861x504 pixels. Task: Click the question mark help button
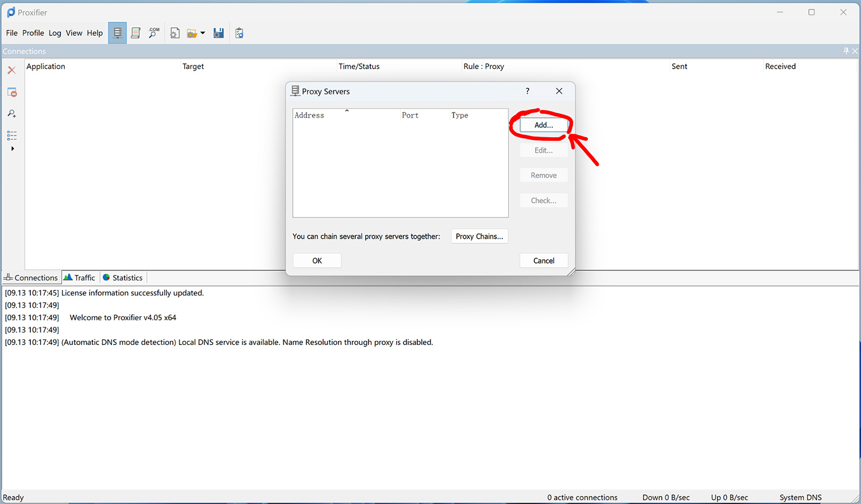tap(528, 91)
